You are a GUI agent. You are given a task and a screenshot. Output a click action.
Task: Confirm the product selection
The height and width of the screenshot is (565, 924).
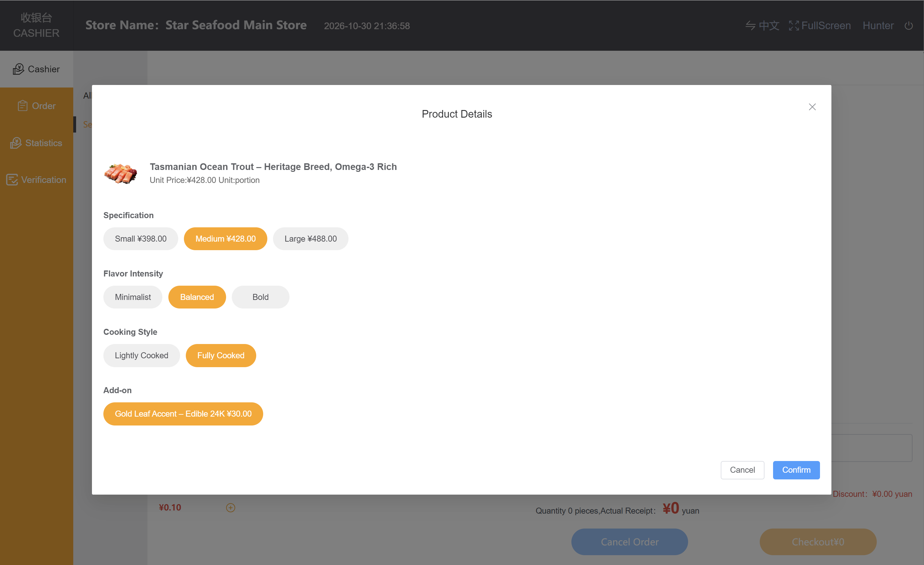tap(796, 470)
